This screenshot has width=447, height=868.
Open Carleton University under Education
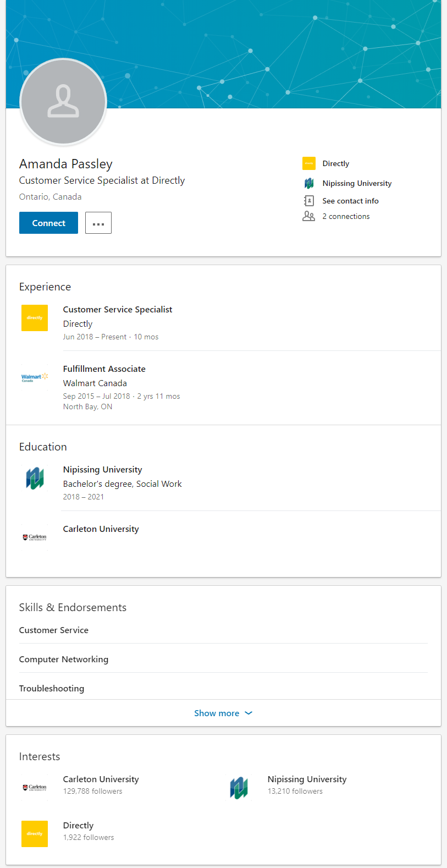(x=101, y=529)
